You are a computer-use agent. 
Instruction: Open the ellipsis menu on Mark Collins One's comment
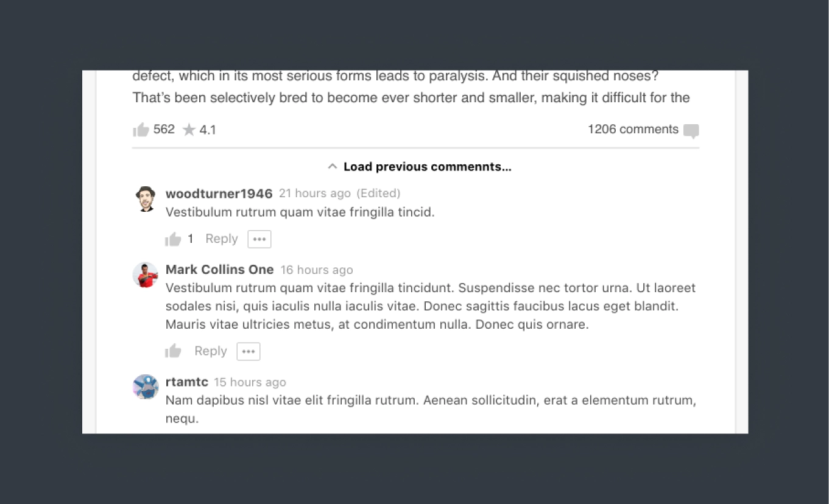[248, 351]
